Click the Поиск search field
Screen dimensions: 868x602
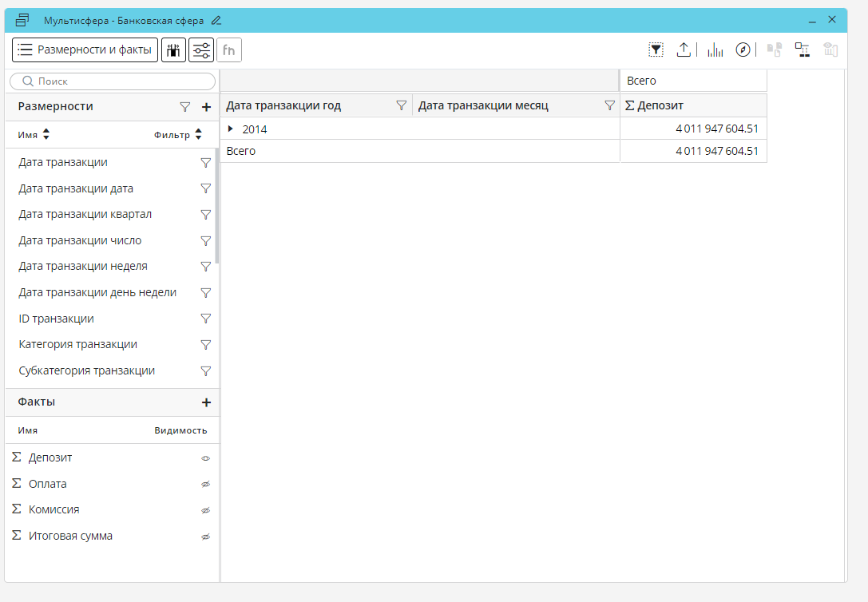pyautogui.click(x=113, y=81)
